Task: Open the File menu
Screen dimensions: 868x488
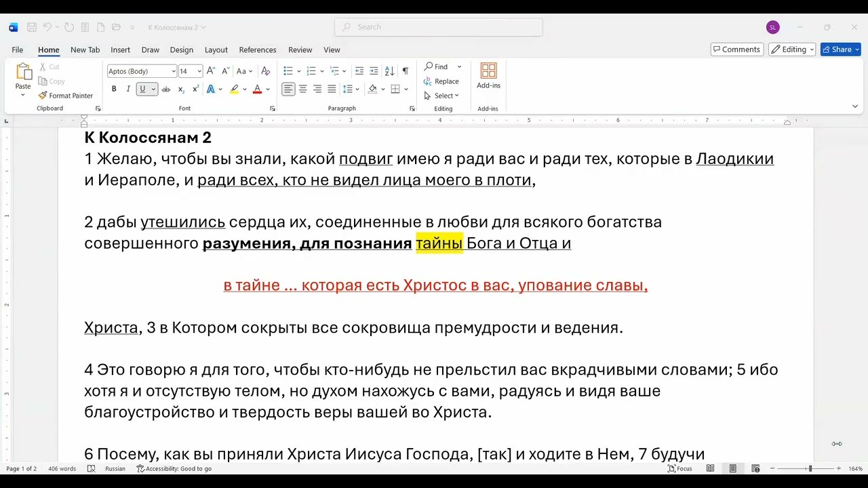Action: click(18, 49)
